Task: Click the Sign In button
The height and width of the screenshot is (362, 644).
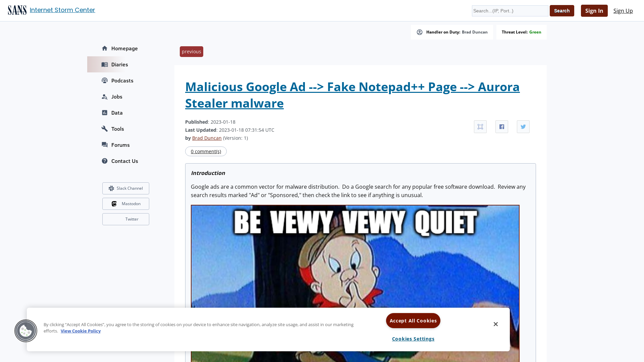Action: [594, 11]
